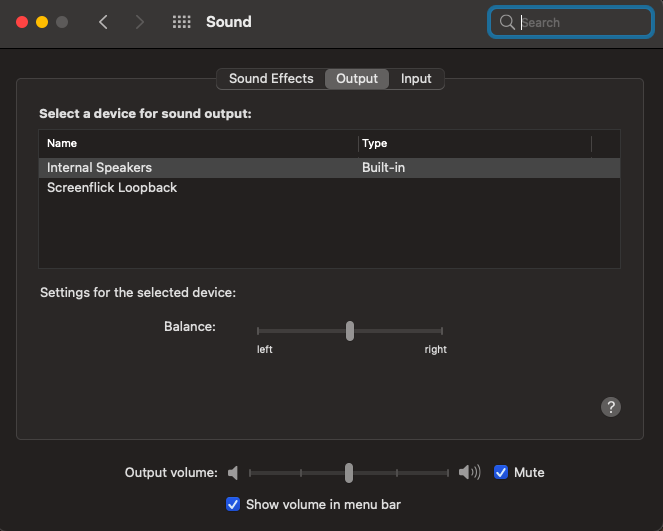Sort devices by the Name column header
663x531 pixels.
coord(62,144)
